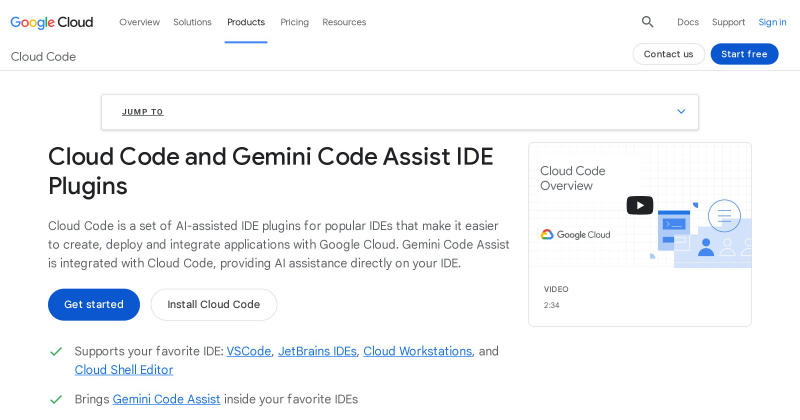This screenshot has width=800, height=420.
Task: Open the Support link
Action: pos(729,22)
